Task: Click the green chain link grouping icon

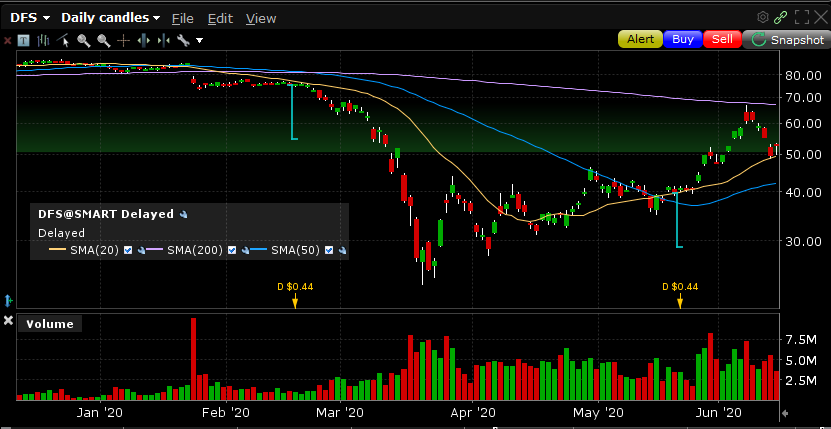Action: click(x=780, y=17)
